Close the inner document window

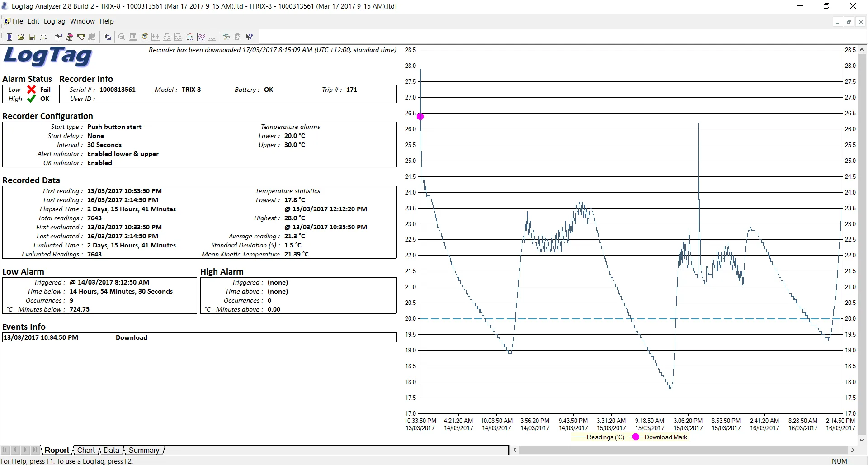(861, 22)
